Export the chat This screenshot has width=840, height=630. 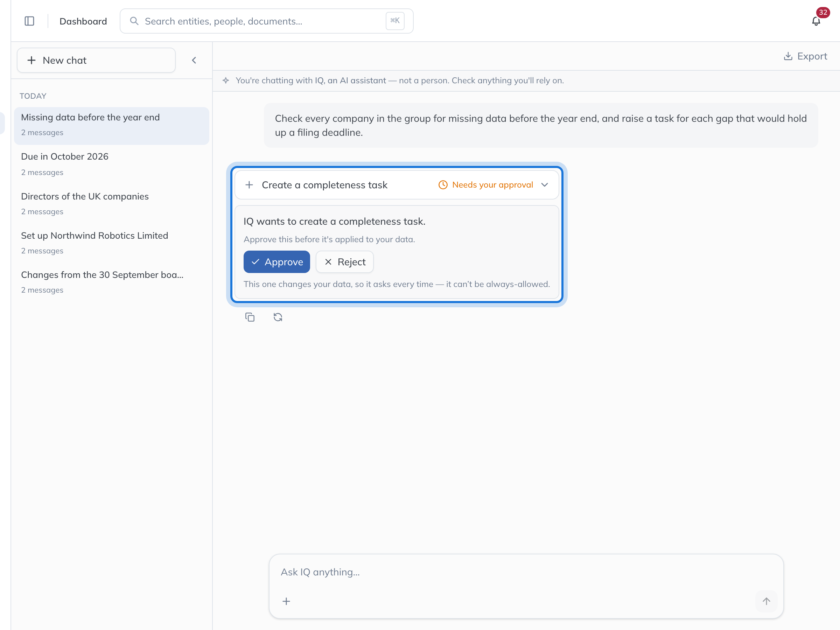pos(805,56)
